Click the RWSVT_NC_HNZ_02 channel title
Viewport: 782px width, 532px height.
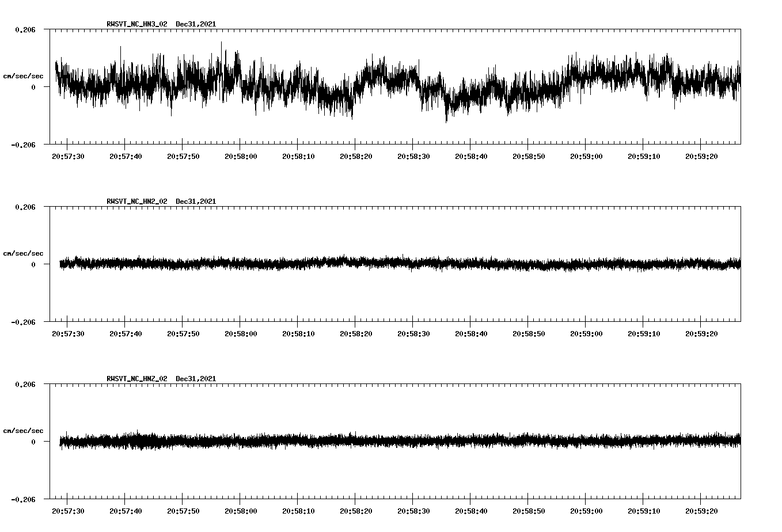point(137,379)
